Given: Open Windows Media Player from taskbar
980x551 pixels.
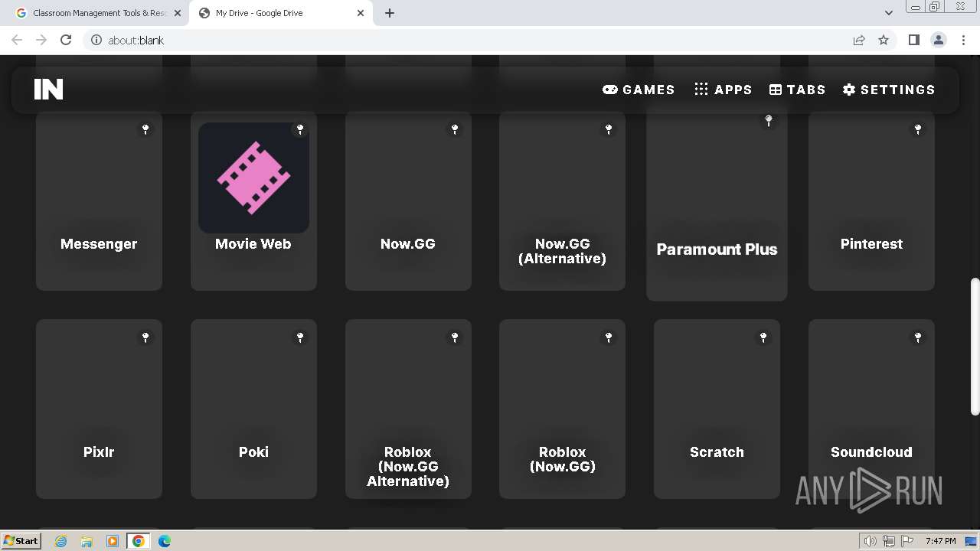Looking at the screenshot, I should 113,541.
